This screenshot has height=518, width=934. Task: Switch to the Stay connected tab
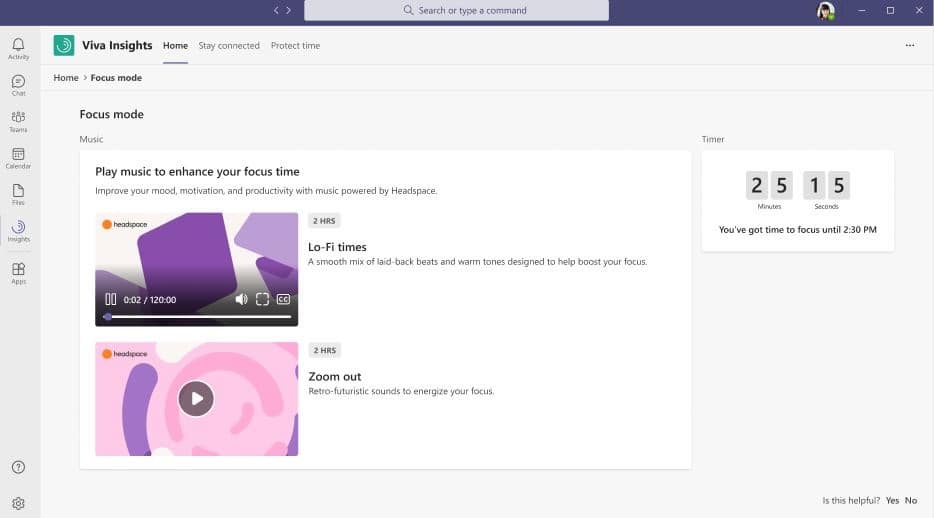click(x=229, y=45)
